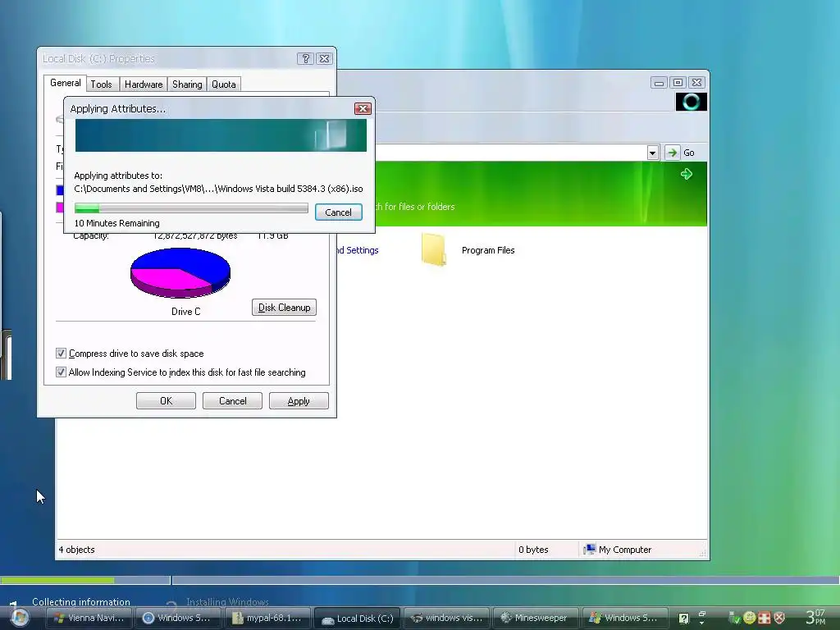Switch to Vienna Navi taskbar window
Viewport: 840px width, 630px height.
(89, 618)
